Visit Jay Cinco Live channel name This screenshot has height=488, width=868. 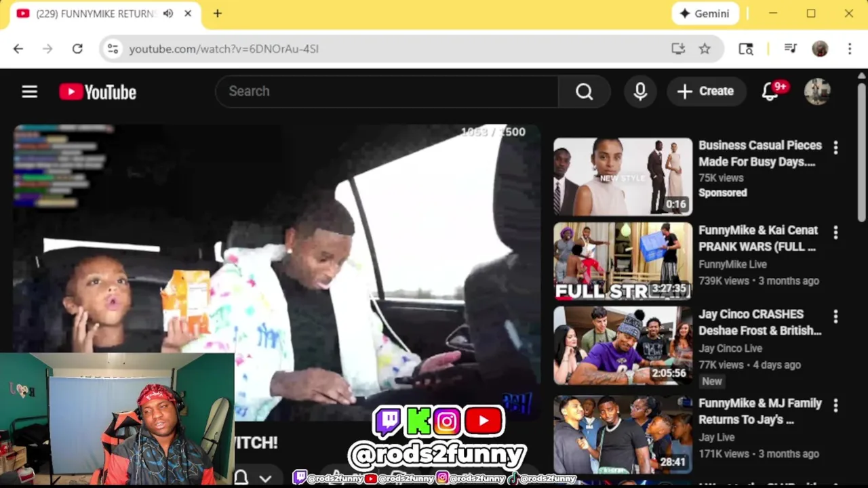pos(730,348)
